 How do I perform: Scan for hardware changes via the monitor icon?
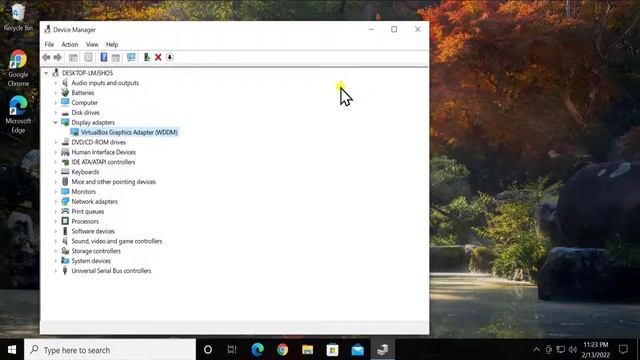tap(131, 58)
